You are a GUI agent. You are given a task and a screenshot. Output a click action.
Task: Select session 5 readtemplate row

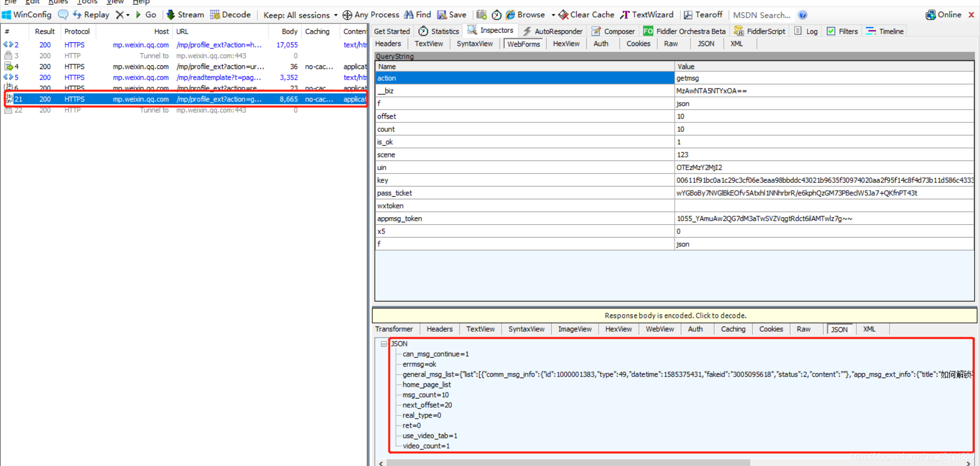184,77
